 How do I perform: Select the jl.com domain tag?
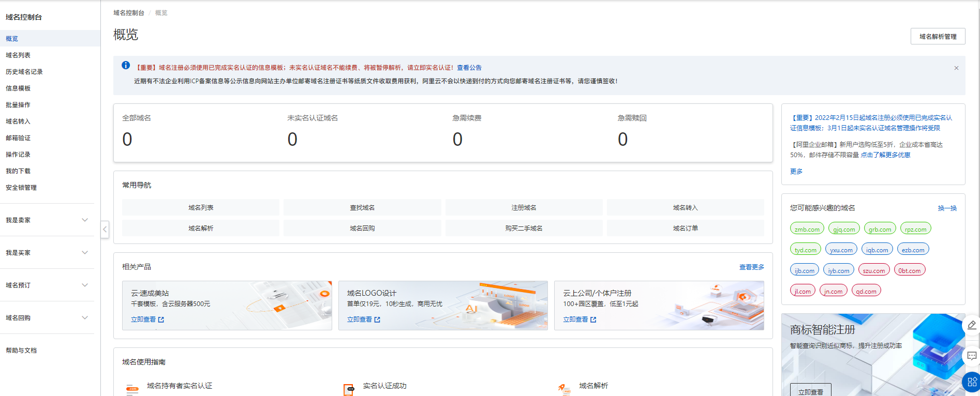tap(803, 291)
